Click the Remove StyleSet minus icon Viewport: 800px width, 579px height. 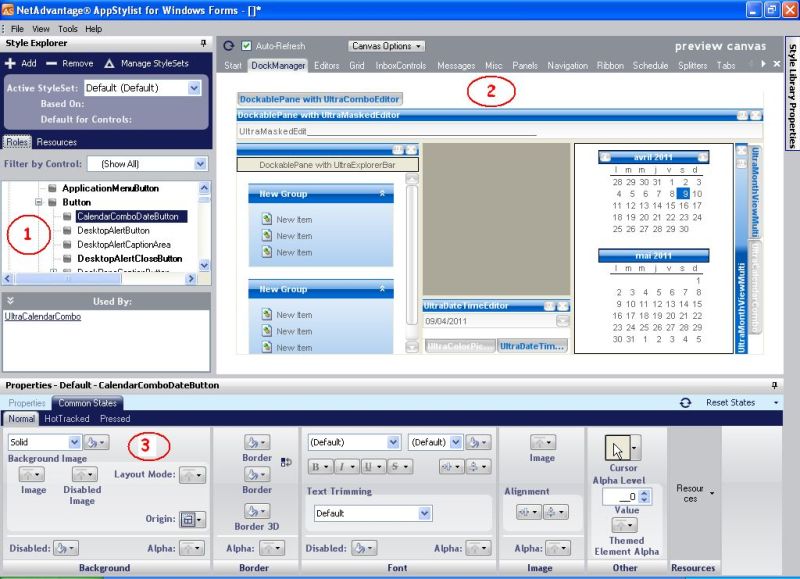point(52,63)
